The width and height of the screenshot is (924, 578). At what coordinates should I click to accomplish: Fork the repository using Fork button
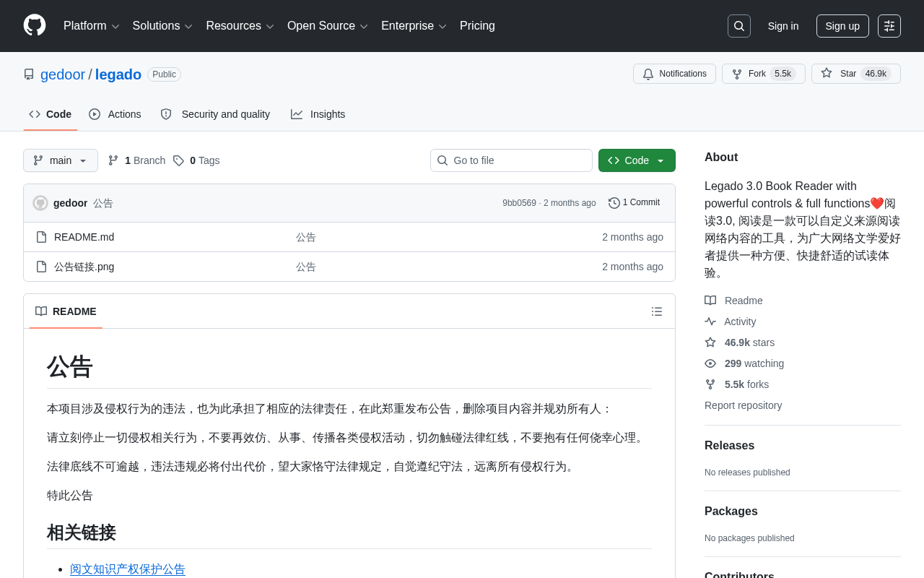pos(764,74)
